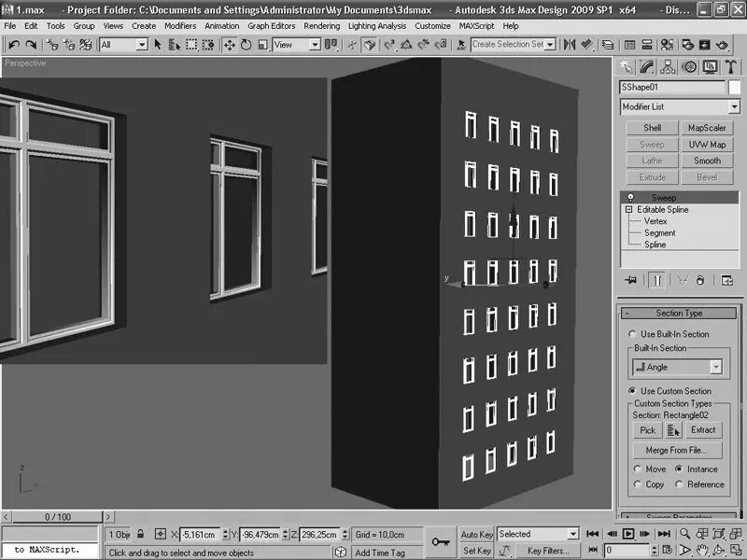Open the Animation menu

coord(221,26)
